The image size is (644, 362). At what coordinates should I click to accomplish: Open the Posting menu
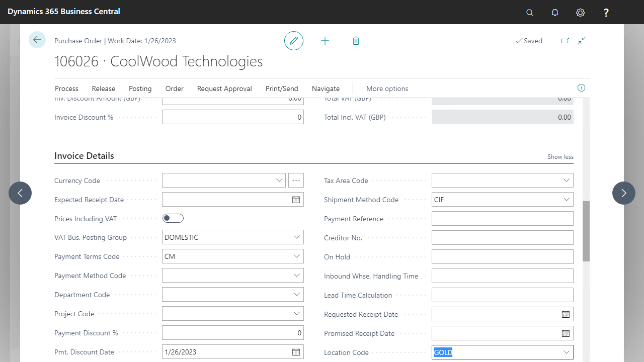(140, 88)
